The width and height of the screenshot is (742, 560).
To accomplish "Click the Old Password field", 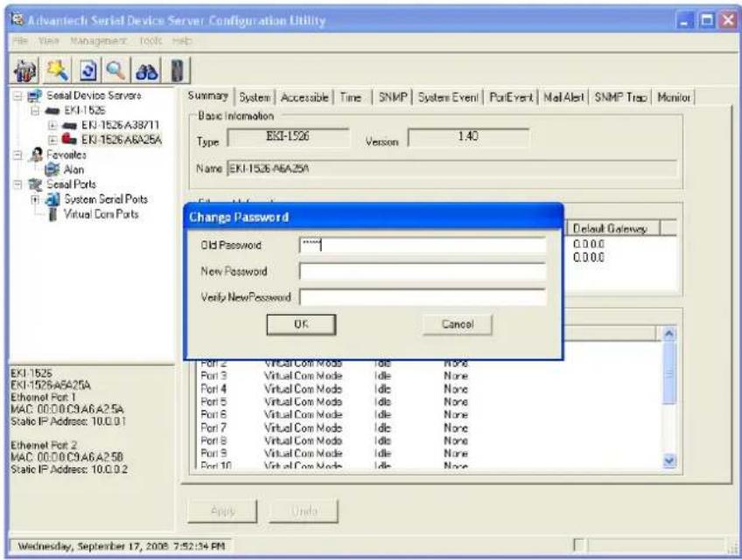I will coord(423,245).
